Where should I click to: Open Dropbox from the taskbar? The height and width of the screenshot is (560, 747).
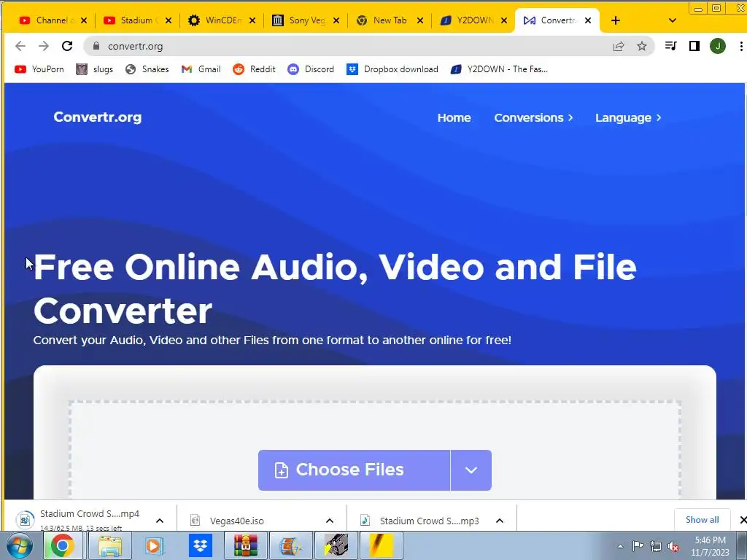pyautogui.click(x=200, y=545)
